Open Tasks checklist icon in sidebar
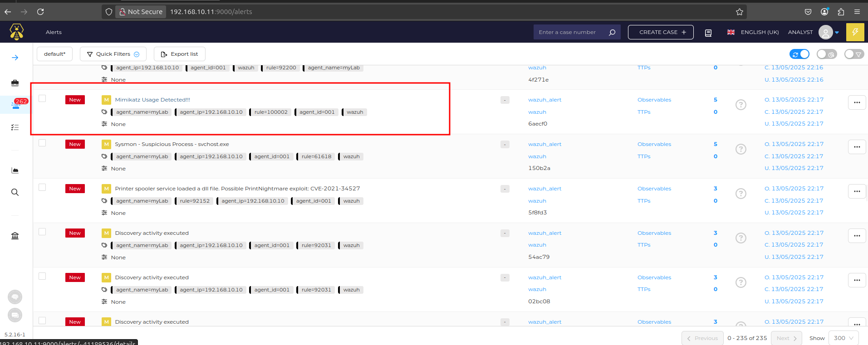Image resolution: width=868 pixels, height=345 pixels. (15, 127)
